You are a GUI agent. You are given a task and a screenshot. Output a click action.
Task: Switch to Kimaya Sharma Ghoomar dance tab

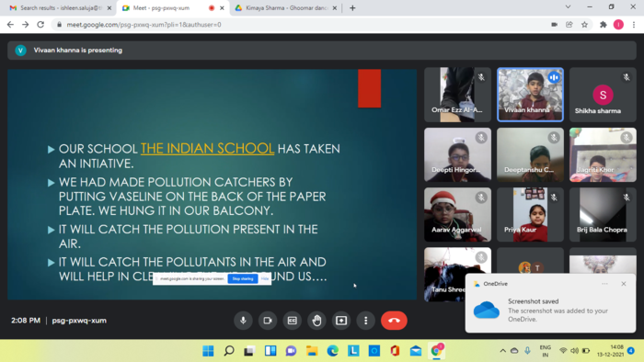coord(286,7)
